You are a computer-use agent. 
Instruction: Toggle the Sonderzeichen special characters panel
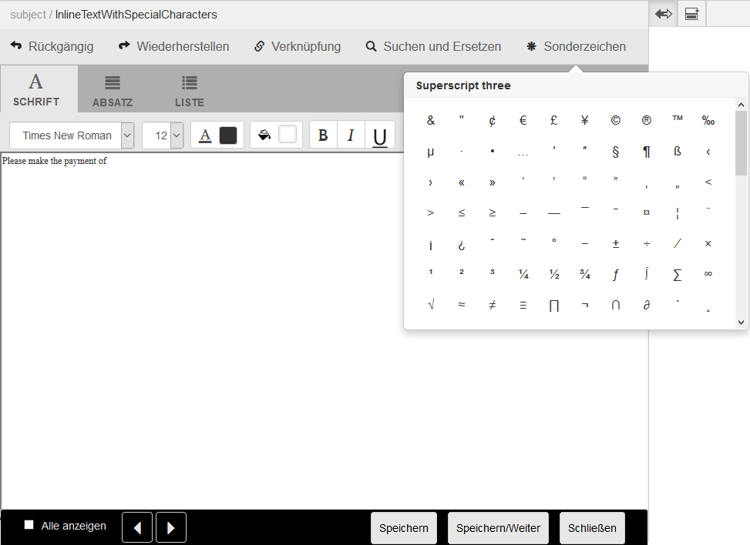pyautogui.click(x=576, y=46)
